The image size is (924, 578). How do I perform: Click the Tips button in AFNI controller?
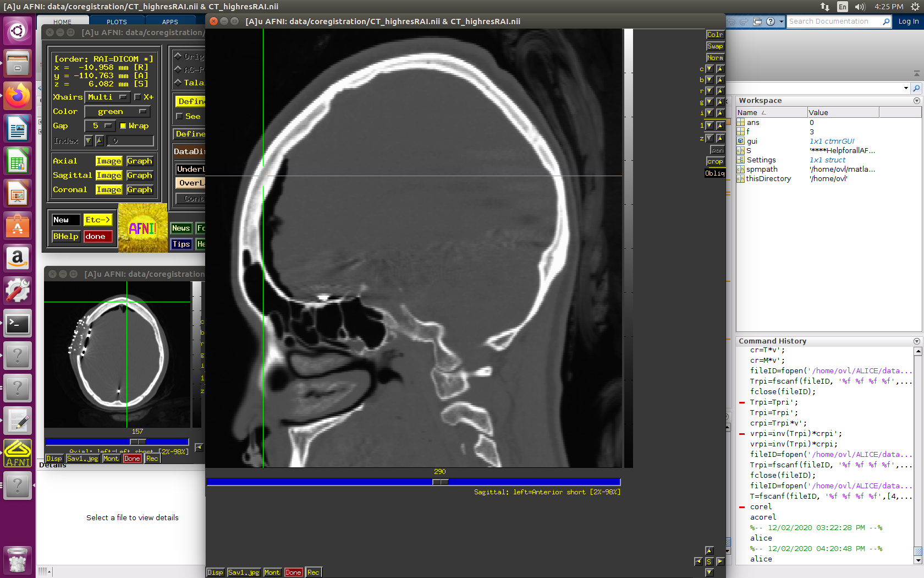pos(181,244)
